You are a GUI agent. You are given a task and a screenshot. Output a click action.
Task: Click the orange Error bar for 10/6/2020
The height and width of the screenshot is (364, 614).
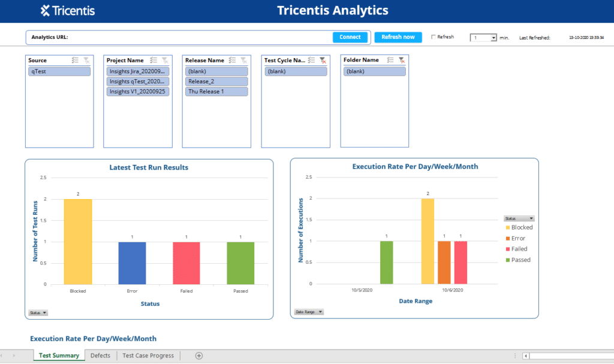pos(444,263)
